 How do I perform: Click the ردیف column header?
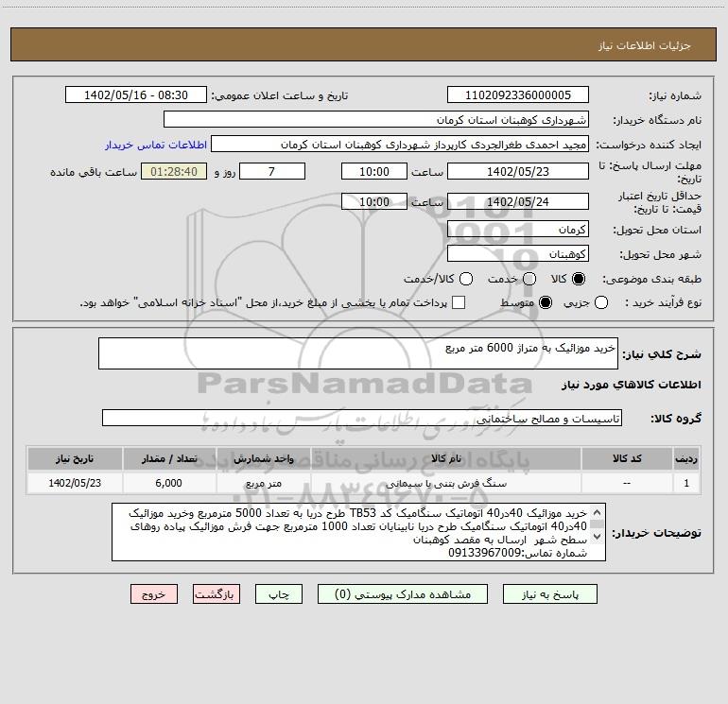(686, 458)
